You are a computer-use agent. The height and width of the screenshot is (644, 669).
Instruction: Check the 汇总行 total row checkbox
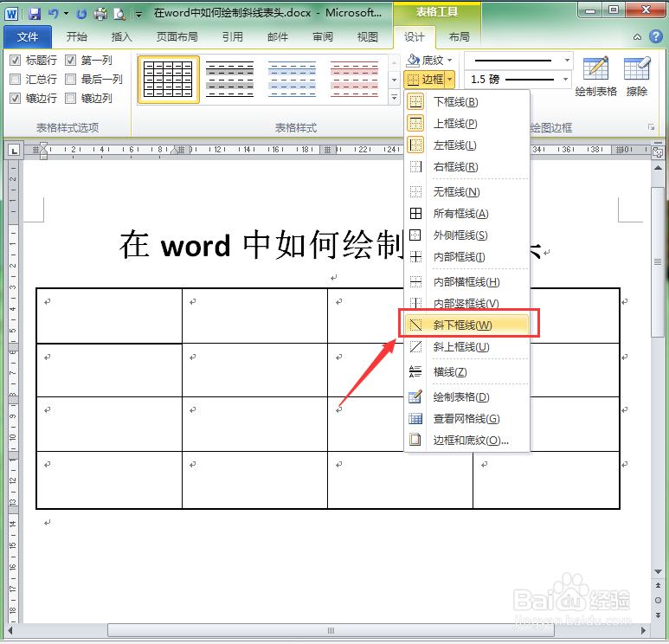(x=15, y=80)
